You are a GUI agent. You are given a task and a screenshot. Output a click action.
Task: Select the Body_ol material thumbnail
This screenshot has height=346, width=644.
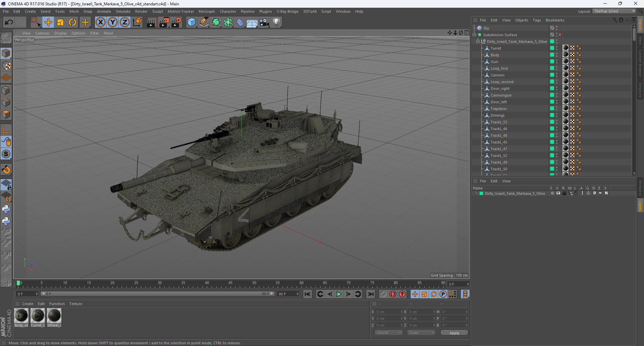point(21,315)
